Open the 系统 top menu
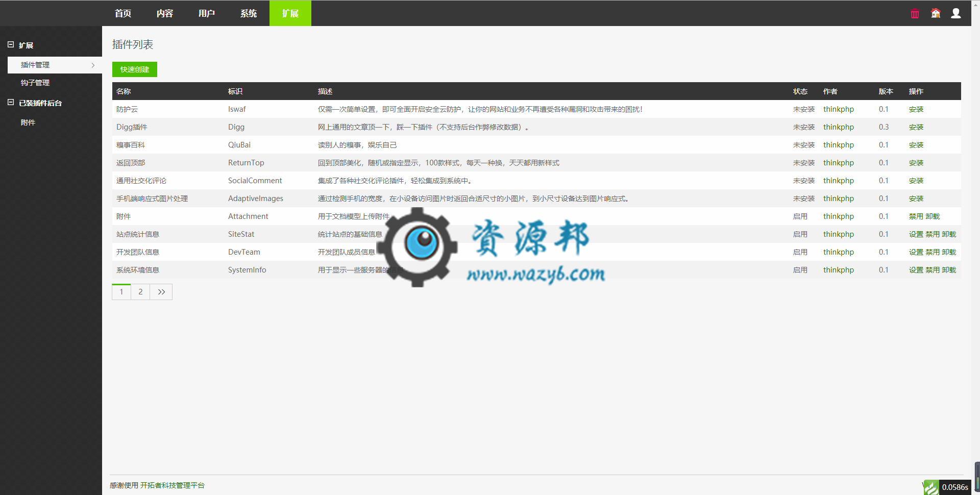The height and width of the screenshot is (495, 980). tap(249, 13)
